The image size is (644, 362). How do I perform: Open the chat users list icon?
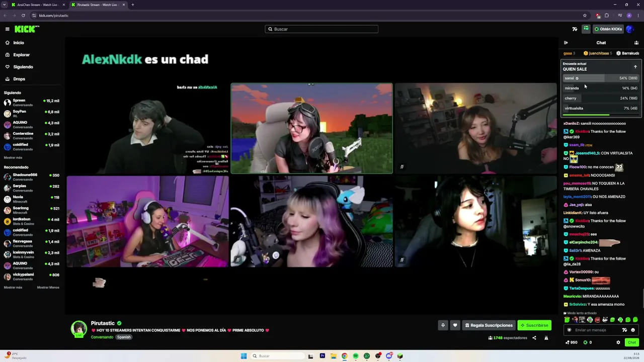click(x=636, y=43)
